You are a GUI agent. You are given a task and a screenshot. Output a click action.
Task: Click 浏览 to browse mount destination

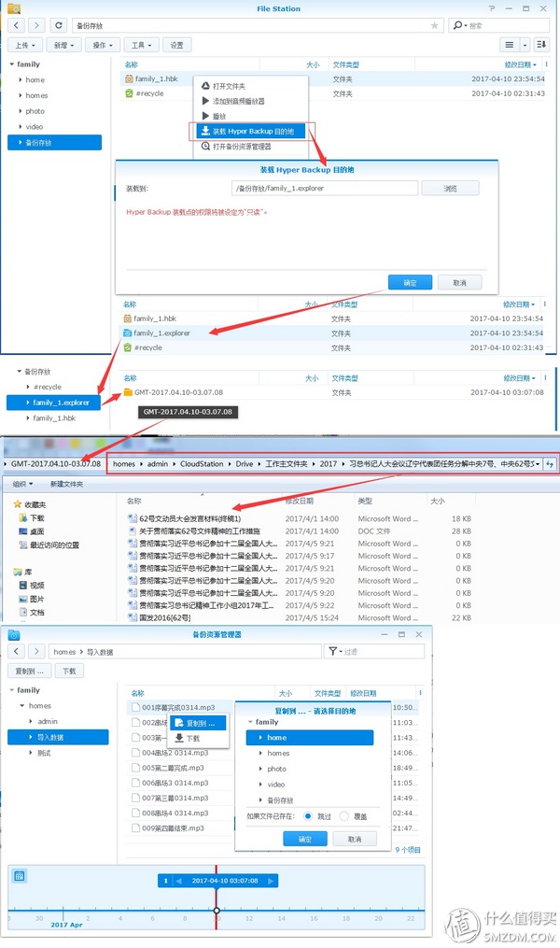(450, 188)
